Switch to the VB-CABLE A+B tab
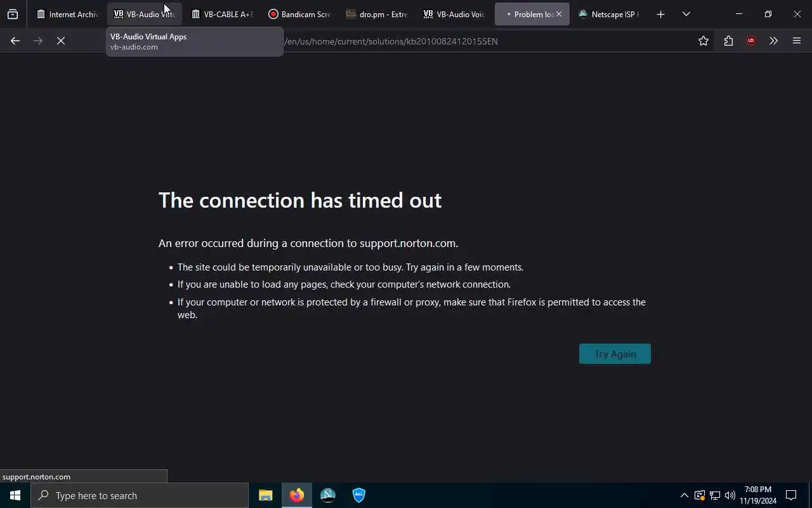This screenshot has width=812, height=508. [x=222, y=14]
